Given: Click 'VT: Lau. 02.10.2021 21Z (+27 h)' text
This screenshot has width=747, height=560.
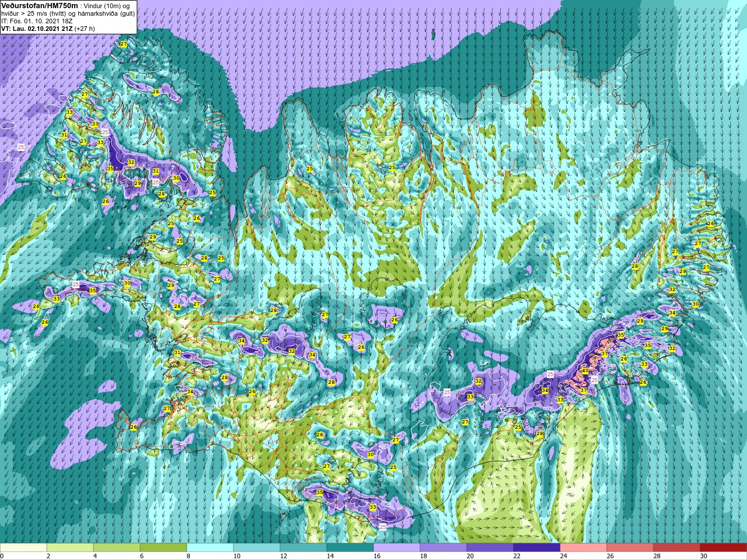Looking at the screenshot, I should 48,29.
